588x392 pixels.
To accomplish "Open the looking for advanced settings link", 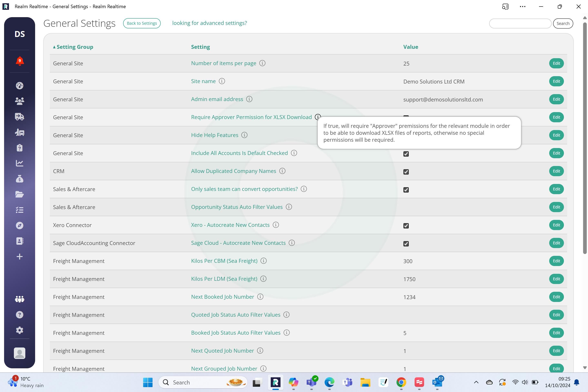I will click(209, 23).
